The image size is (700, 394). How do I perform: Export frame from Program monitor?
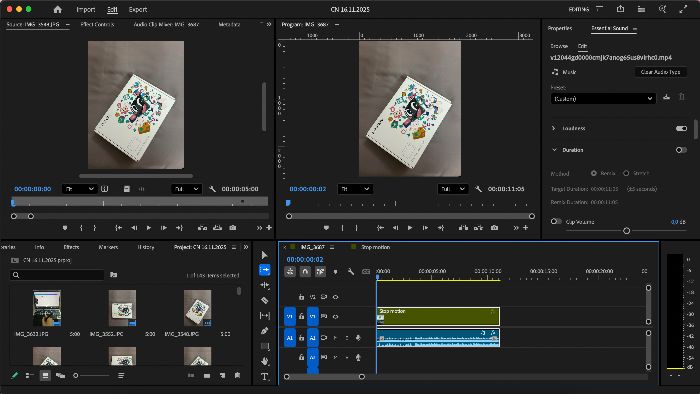494,228
